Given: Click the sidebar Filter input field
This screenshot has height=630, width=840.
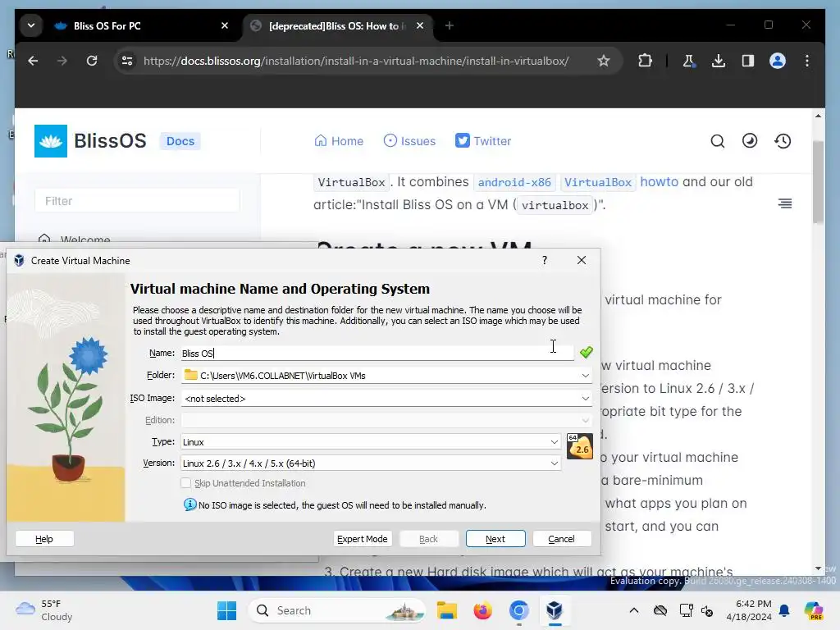Looking at the screenshot, I should point(137,201).
